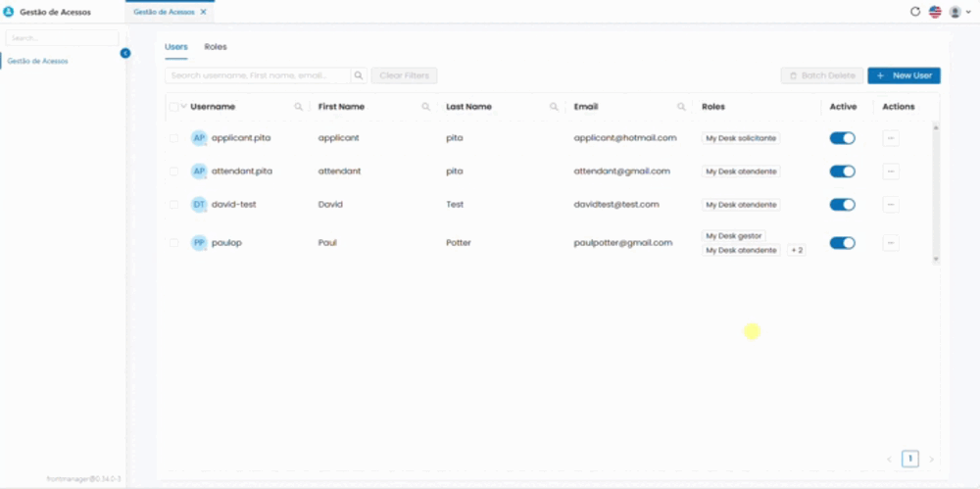
Task: Open select-all dropdown chevron beside header checkbox
Action: [184, 106]
